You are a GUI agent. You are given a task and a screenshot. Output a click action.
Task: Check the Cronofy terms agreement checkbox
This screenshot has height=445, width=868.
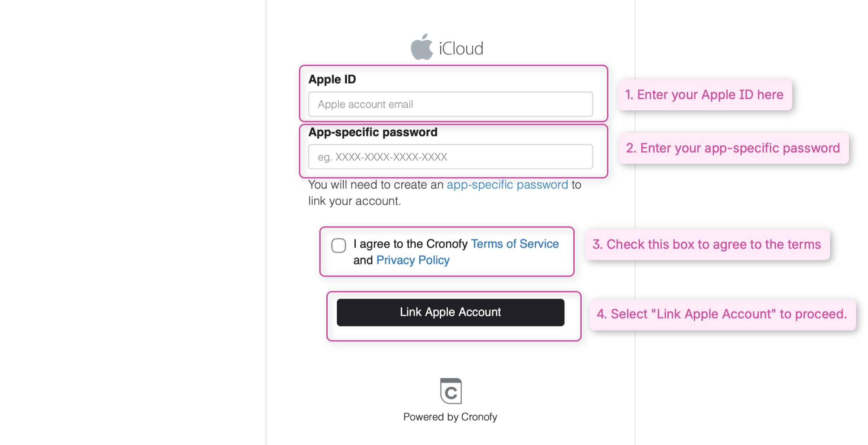click(339, 245)
